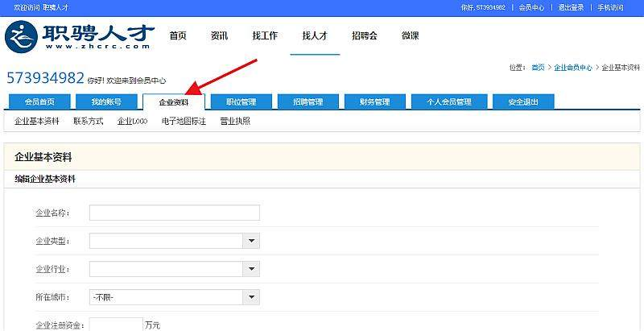Switch to the 财务管理 tab
The height and width of the screenshot is (331, 644).
(374, 102)
